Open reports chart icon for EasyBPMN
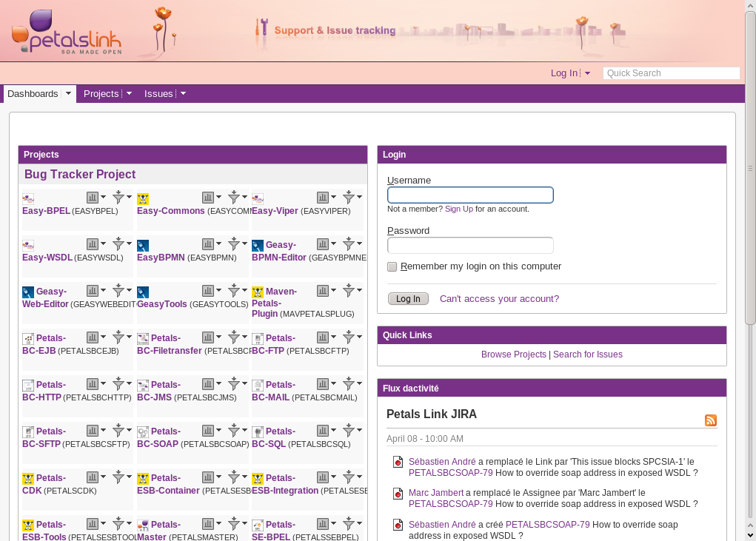 pos(208,244)
